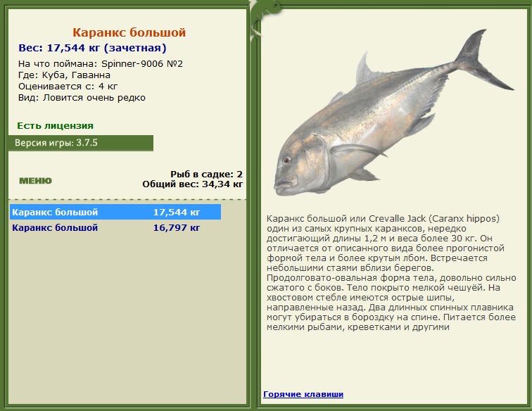Click the orange Каранкс большой title
Viewport: 532px width, 411px height.
(129, 32)
